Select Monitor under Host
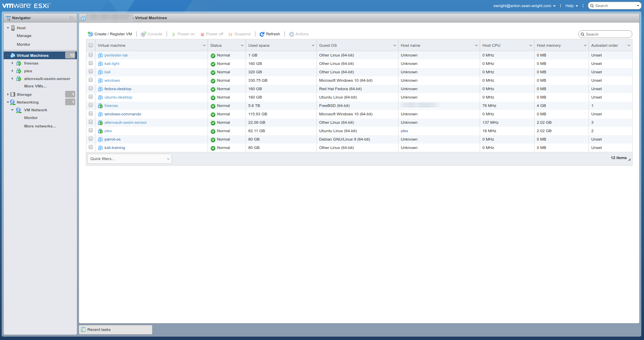644x340 pixels. pos(24,44)
